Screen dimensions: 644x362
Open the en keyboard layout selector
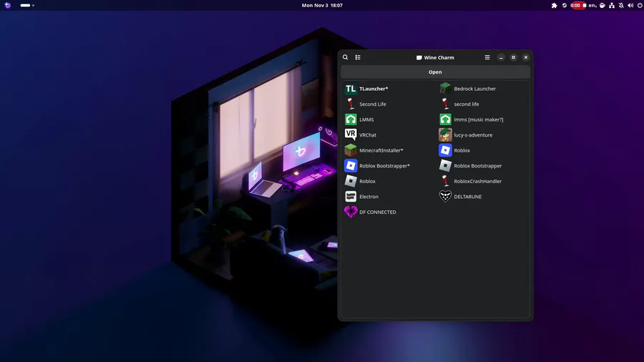pos(592,5)
